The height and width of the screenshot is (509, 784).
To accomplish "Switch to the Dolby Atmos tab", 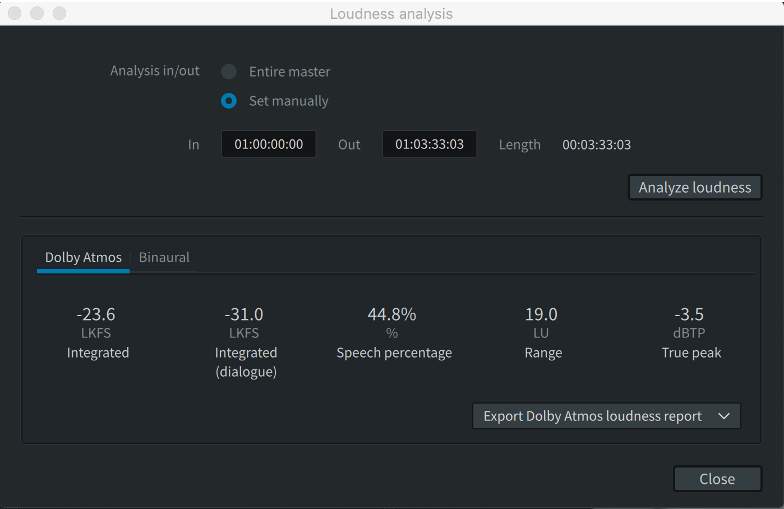I will point(83,257).
